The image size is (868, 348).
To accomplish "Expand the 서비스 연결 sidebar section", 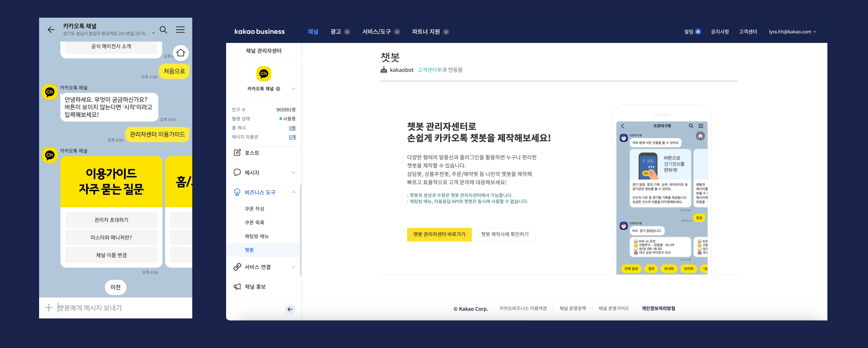I will [x=293, y=267].
